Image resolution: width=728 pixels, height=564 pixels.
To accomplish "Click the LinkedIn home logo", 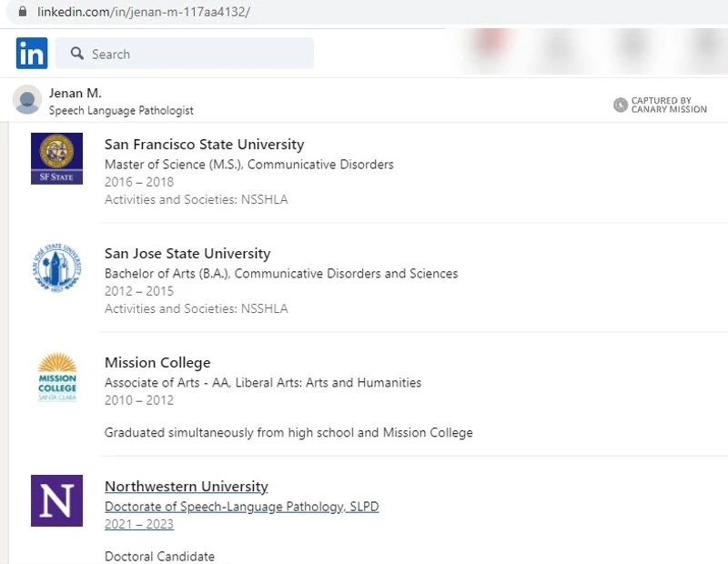I will [x=32, y=53].
